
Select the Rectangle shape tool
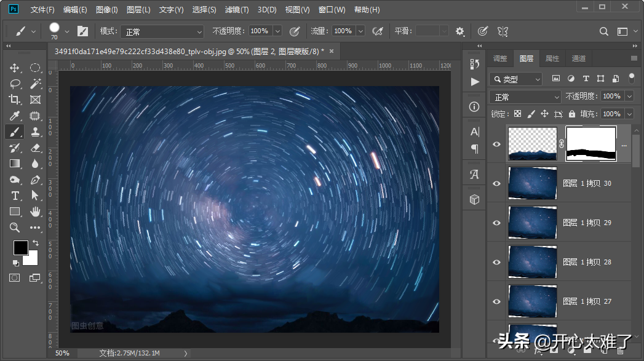14,212
